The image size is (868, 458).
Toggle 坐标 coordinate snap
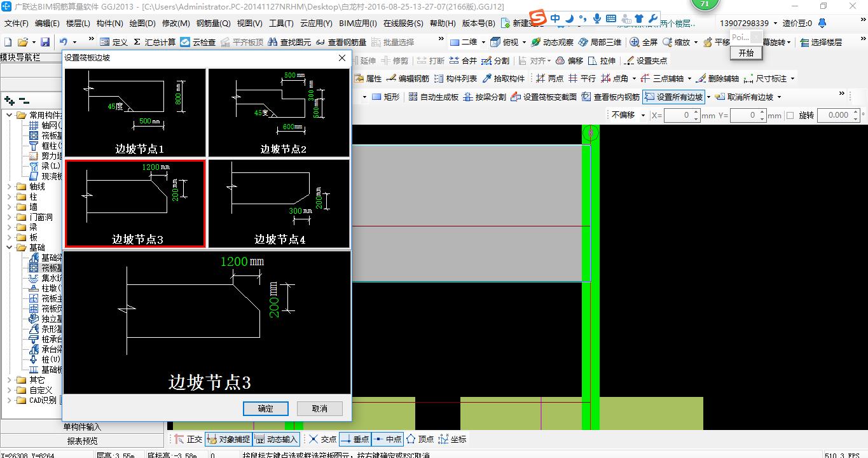pyautogui.click(x=452, y=439)
